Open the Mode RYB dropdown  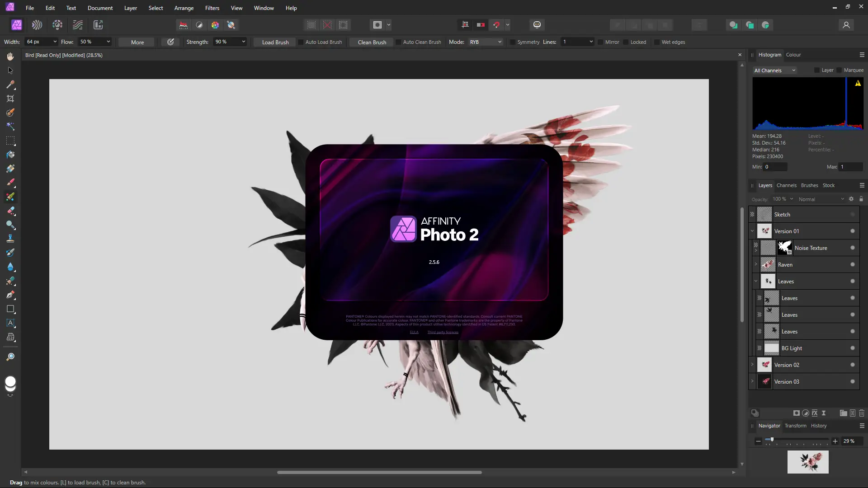coord(486,42)
